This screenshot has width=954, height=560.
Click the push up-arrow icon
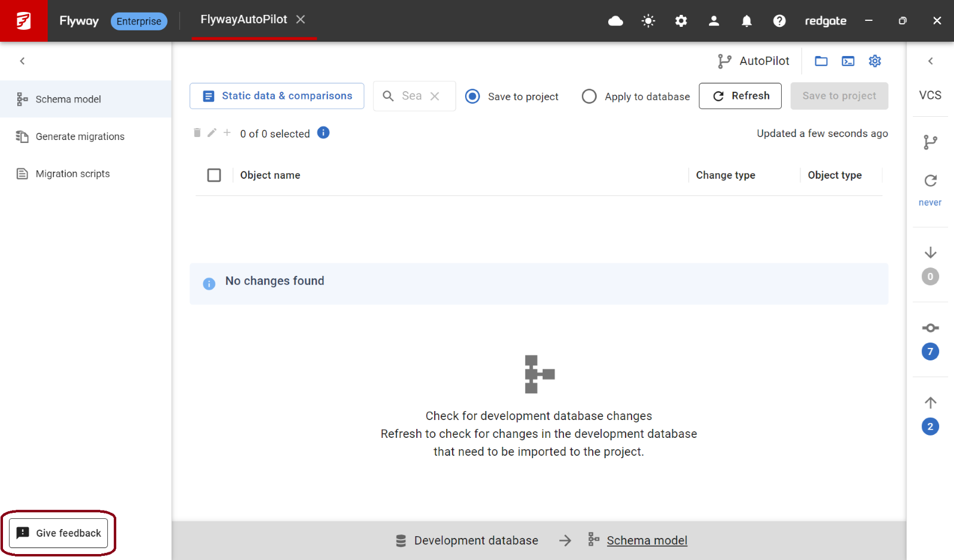tap(930, 403)
